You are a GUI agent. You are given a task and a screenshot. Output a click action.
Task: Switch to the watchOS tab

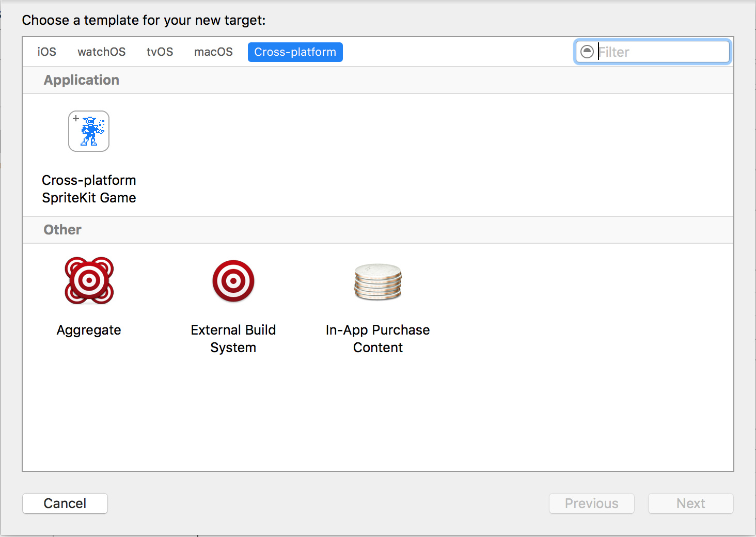pos(101,52)
